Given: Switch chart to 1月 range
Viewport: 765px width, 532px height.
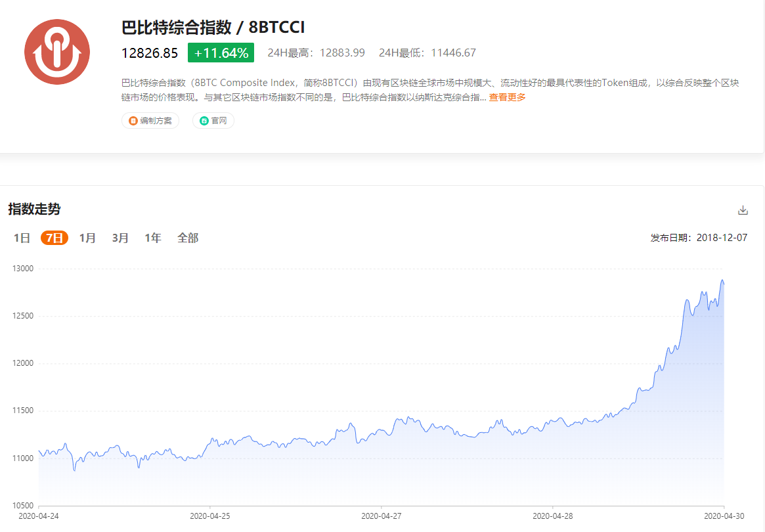Looking at the screenshot, I should pyautogui.click(x=87, y=238).
